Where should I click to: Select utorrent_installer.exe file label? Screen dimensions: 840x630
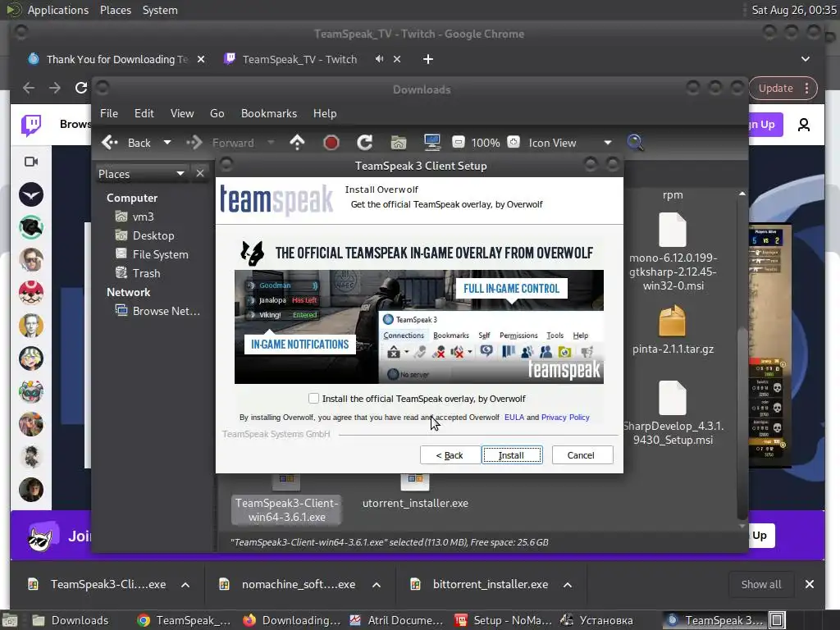coord(415,503)
